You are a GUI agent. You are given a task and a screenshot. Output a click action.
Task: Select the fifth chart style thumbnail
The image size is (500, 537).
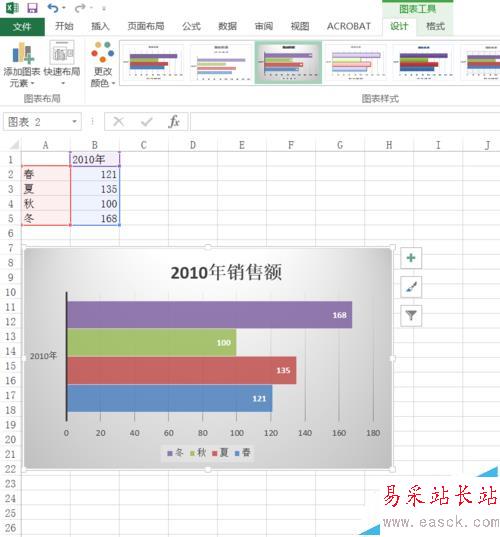coord(424,62)
